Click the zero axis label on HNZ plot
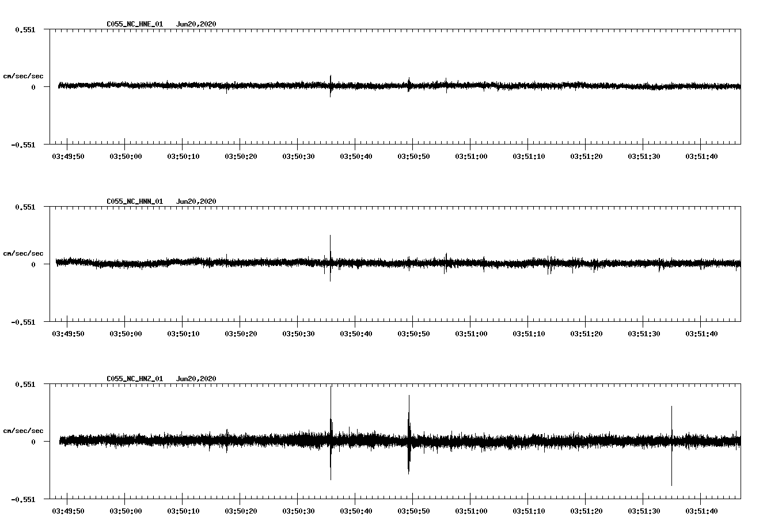The height and width of the screenshot is (532, 782). tap(33, 442)
